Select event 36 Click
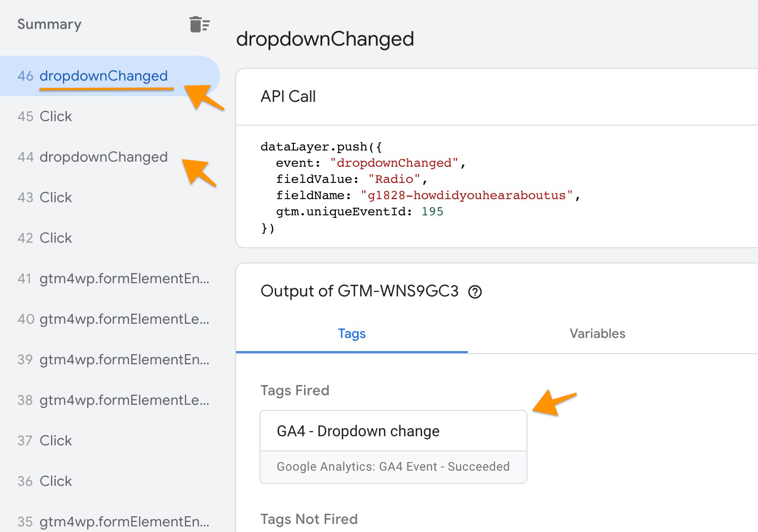 coord(55,481)
